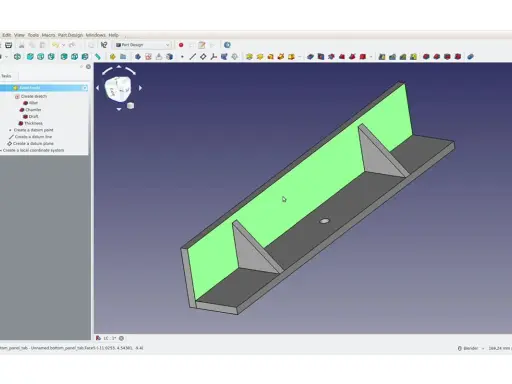Open the Edit menu
512x384 pixels.
pyautogui.click(x=7, y=35)
